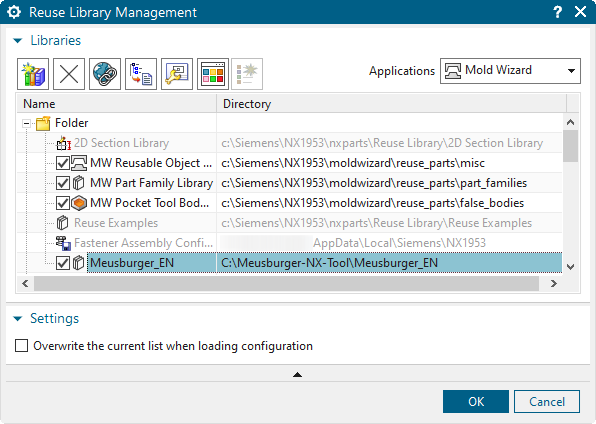Click the grayed-out list star icon
The height and width of the screenshot is (424, 596).
(x=247, y=74)
